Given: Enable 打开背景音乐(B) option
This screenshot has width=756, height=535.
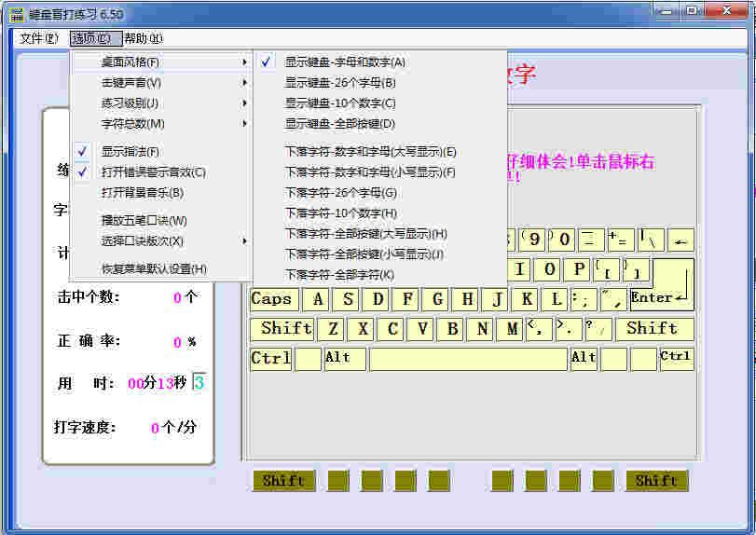Looking at the screenshot, I should [x=142, y=193].
